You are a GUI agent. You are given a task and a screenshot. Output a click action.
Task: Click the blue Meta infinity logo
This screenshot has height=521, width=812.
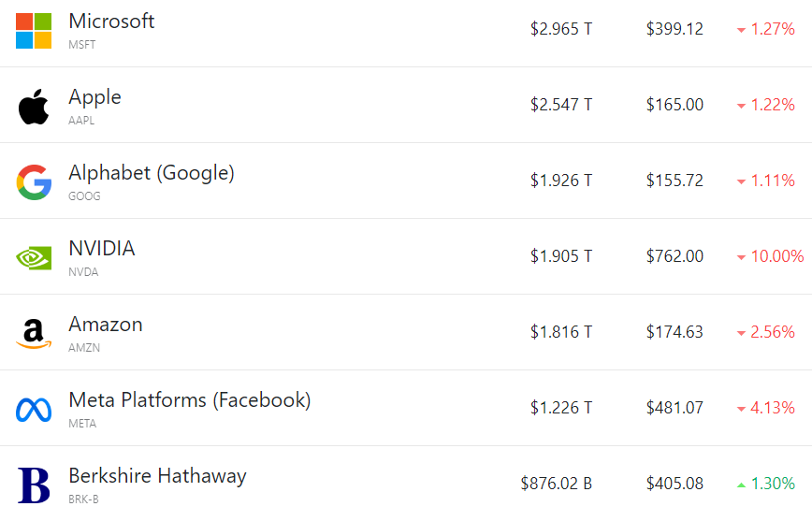pyautogui.click(x=34, y=409)
